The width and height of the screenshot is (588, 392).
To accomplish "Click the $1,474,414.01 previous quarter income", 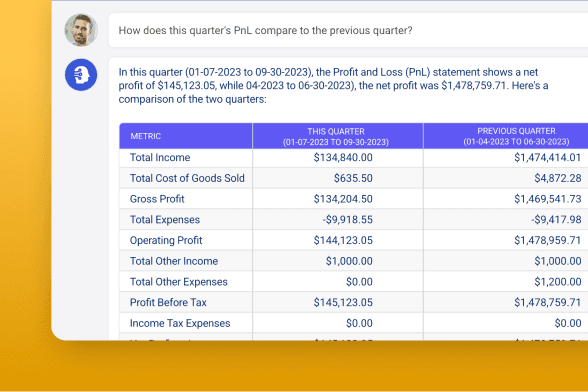I will [x=548, y=158].
